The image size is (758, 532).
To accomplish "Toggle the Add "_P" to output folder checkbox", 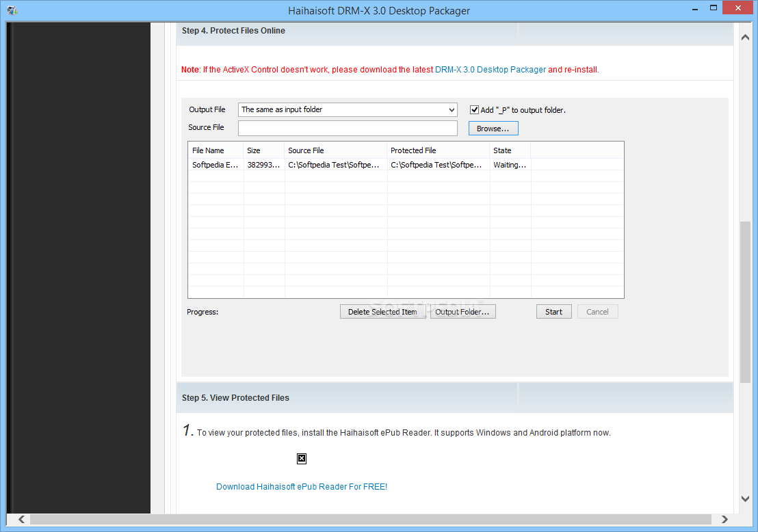I will [475, 109].
